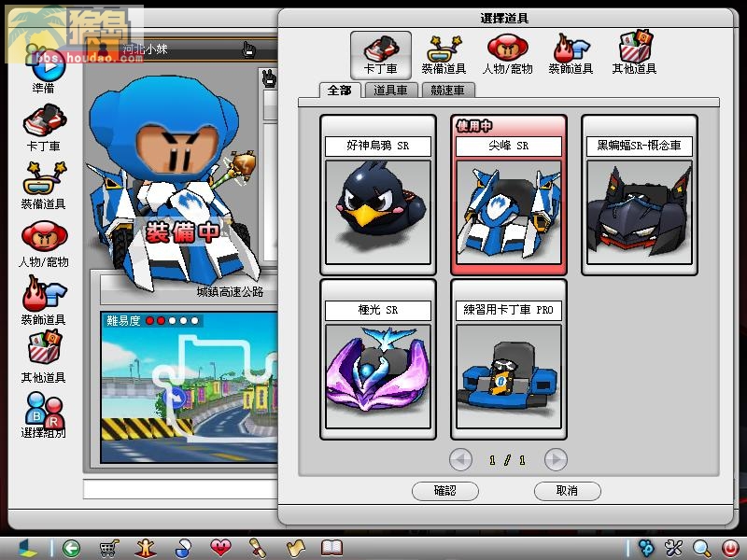Click the rock-hand gesture icon above the scrollbar

[x=269, y=78]
